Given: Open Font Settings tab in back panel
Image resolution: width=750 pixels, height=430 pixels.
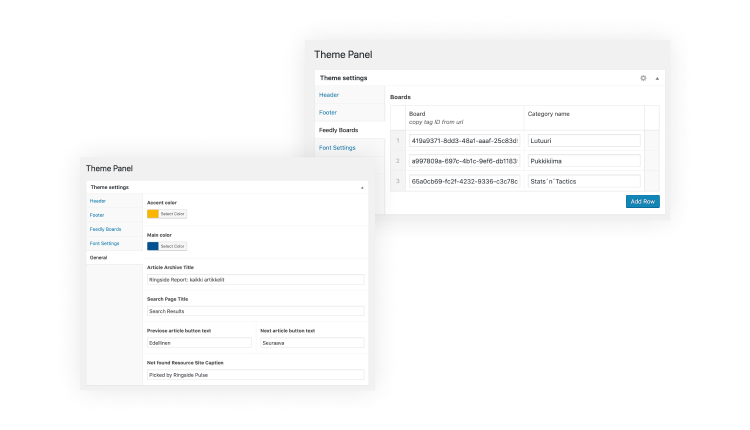Looking at the screenshot, I should (x=337, y=148).
